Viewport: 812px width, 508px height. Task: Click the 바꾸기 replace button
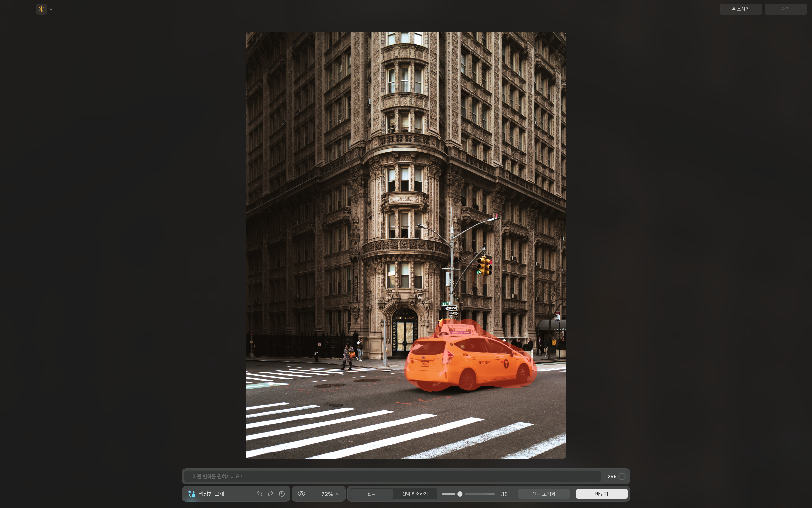[x=601, y=494]
